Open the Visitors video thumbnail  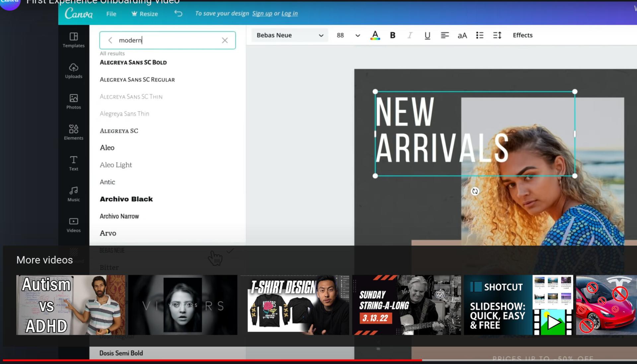pyautogui.click(x=183, y=305)
